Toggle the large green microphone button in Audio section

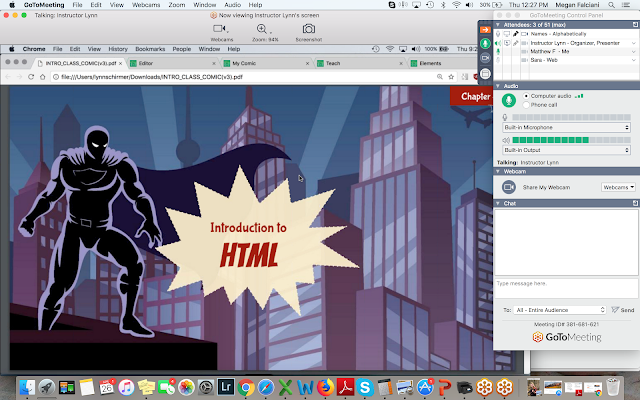(x=509, y=100)
